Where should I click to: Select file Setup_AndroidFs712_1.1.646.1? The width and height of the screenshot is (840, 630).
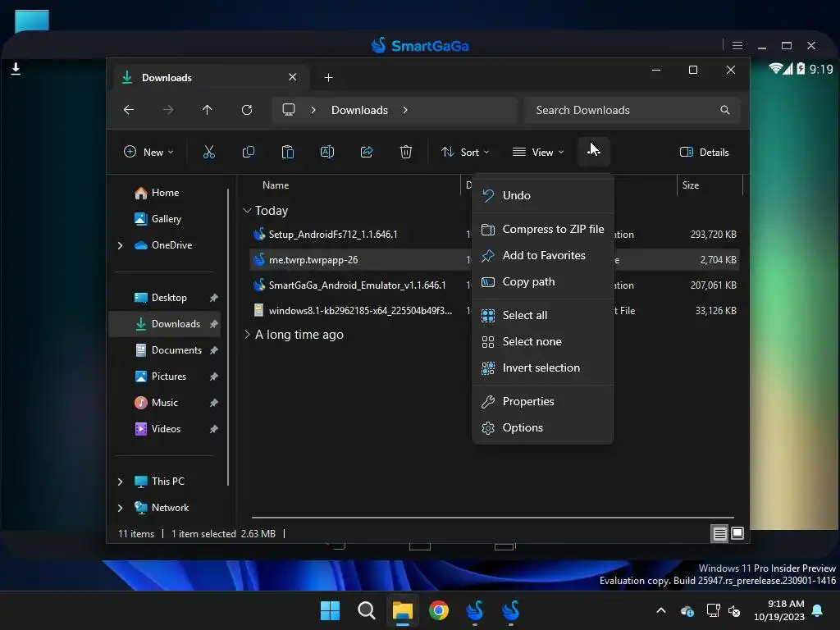[x=333, y=235]
